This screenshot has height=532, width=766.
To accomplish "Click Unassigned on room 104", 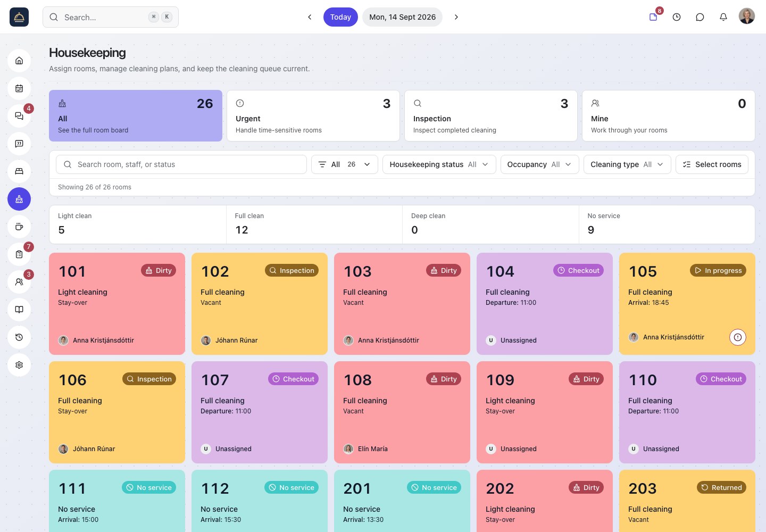I will (x=511, y=340).
